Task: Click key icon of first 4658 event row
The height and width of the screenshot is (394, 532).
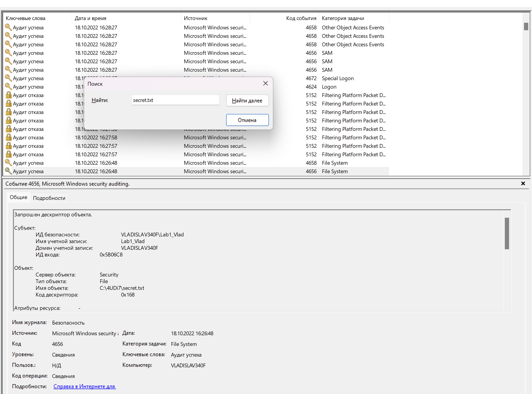Action: 8,27
